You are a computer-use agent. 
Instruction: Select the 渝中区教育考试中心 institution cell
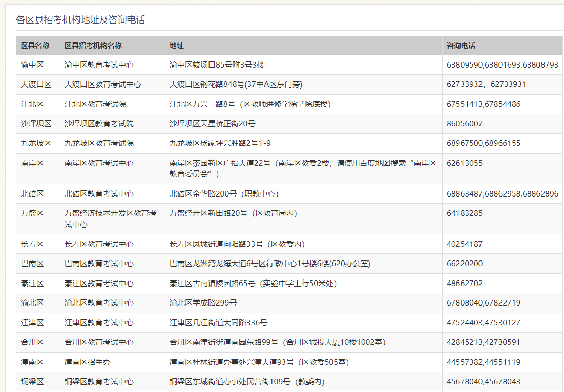click(99, 65)
